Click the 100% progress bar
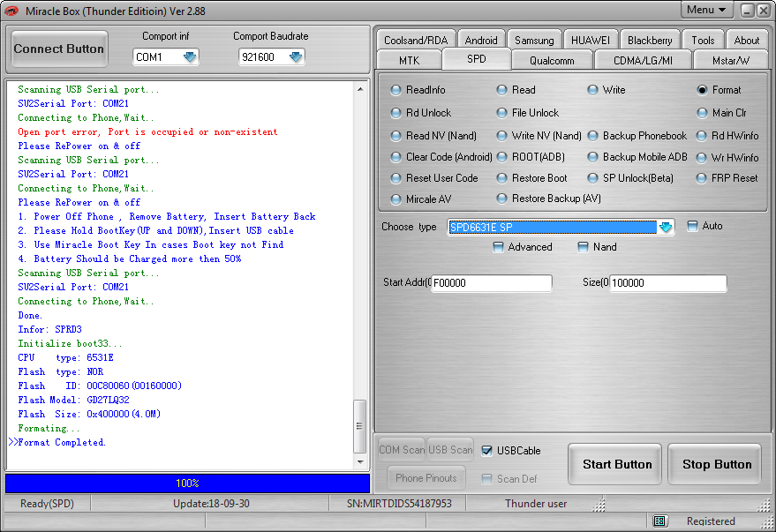 point(187,483)
